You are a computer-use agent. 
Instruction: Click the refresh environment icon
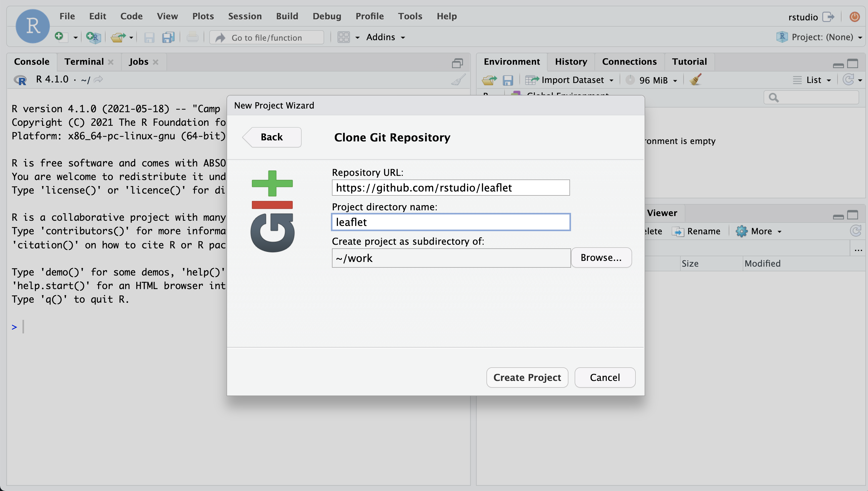tap(849, 80)
